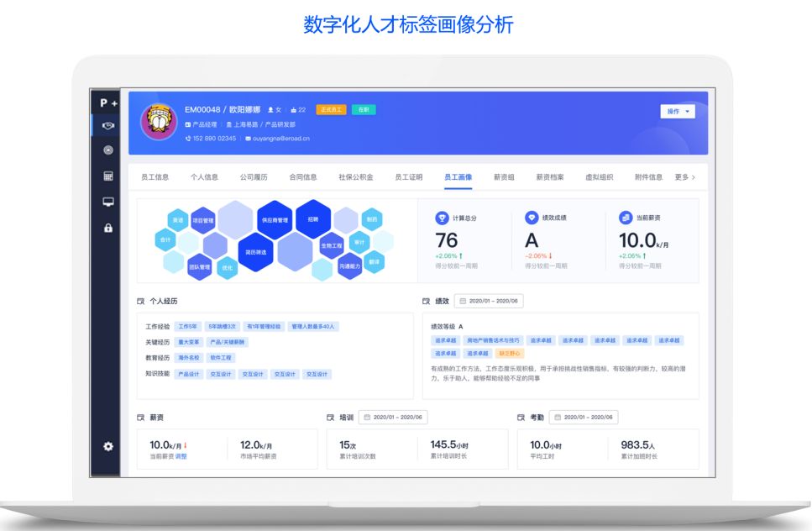Click the 供应商管理 hexagon tag

click(275, 220)
